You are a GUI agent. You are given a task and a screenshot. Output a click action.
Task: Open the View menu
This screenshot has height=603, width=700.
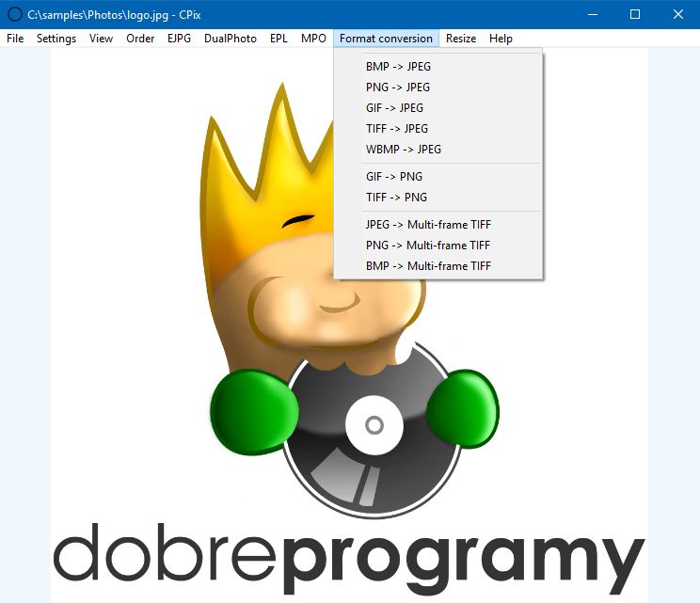[101, 39]
